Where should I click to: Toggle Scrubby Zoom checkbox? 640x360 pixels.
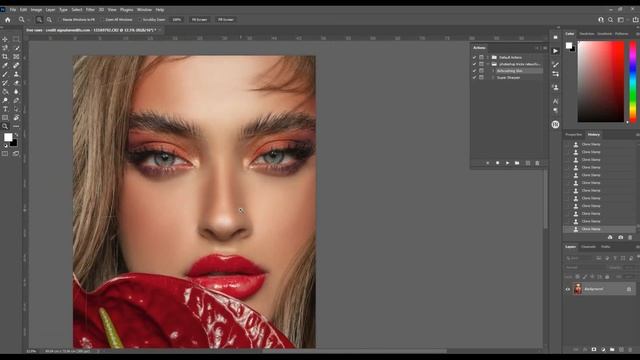(x=140, y=20)
